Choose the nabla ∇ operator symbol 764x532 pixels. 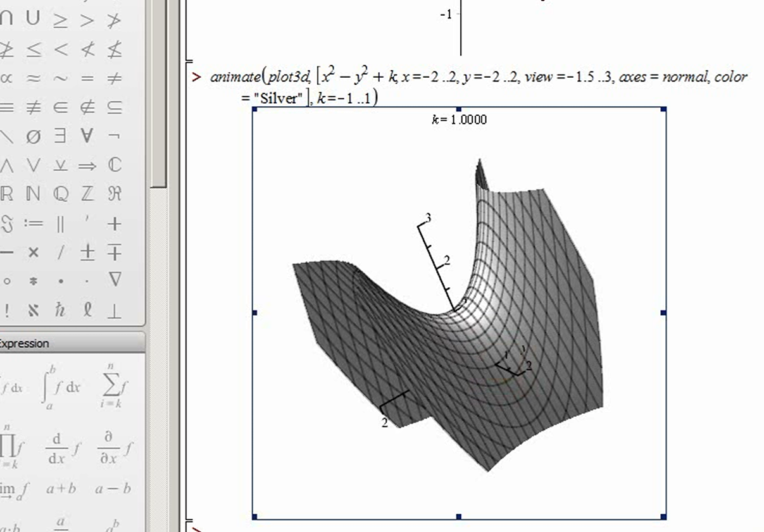115,279
